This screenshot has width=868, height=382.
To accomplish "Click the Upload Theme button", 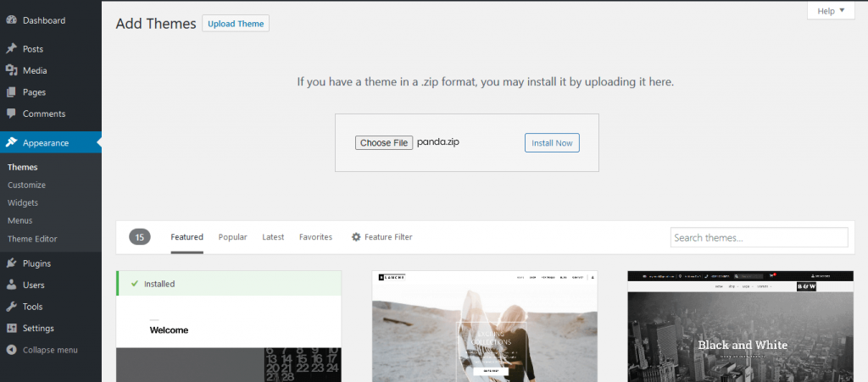I will tap(236, 24).
